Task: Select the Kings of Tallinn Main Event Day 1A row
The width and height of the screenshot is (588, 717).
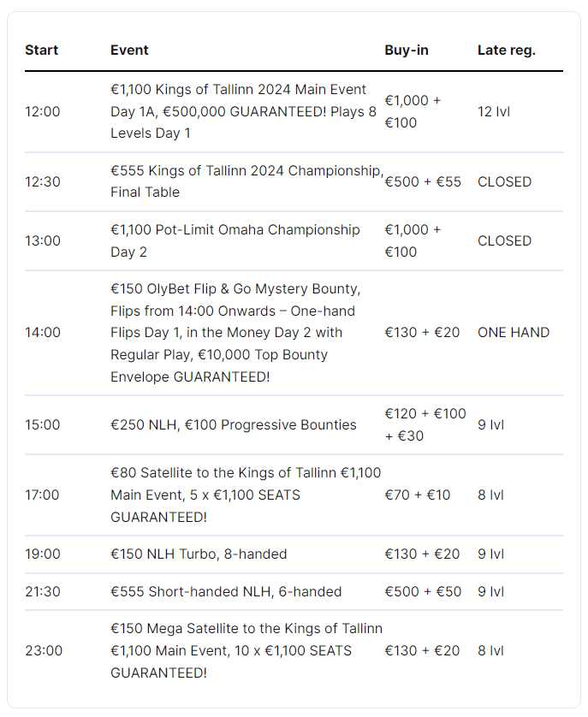Action: coord(243,111)
